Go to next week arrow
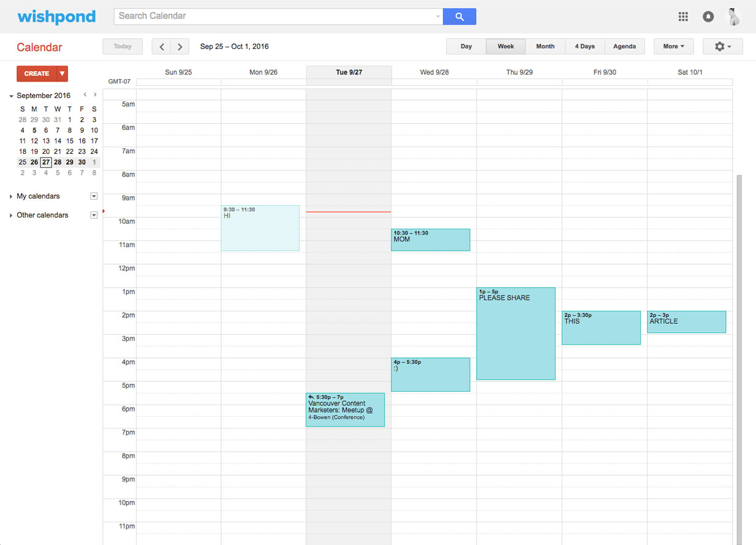Screen dimensions: 756x545 (180, 47)
